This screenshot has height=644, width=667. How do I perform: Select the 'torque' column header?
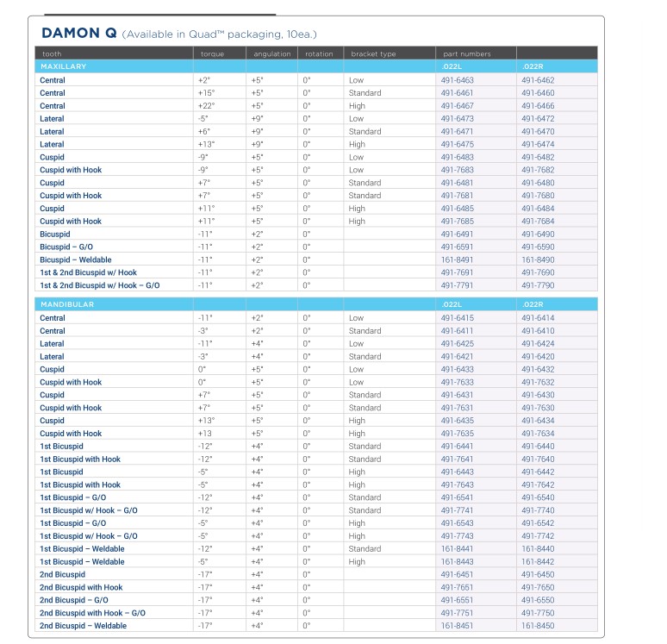[212, 54]
